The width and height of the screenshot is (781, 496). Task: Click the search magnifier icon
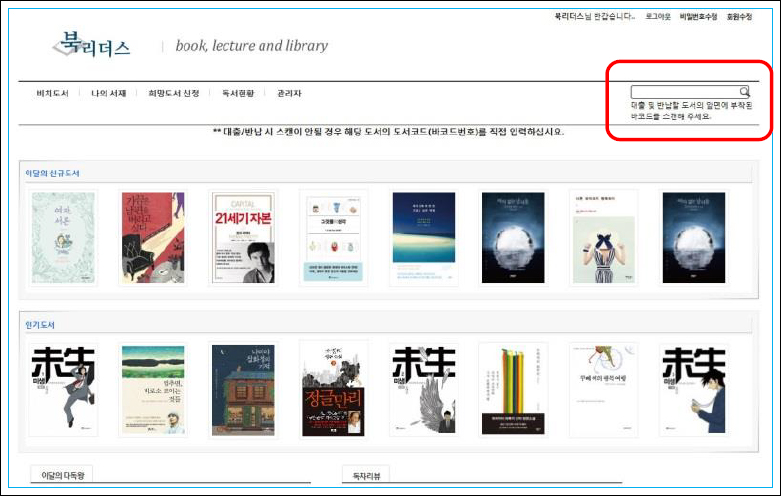744,92
